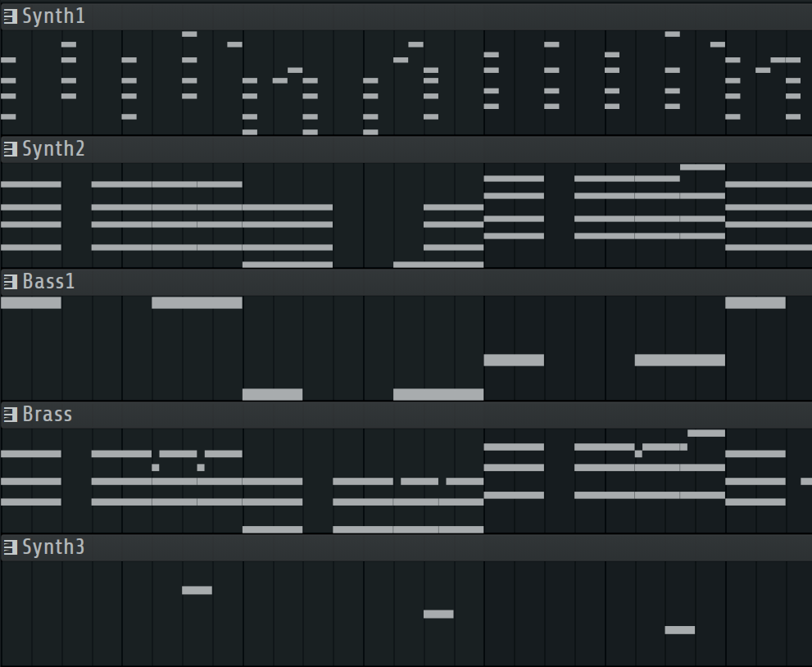Select the Bass1 track label
The width and height of the screenshot is (812, 667).
point(48,281)
